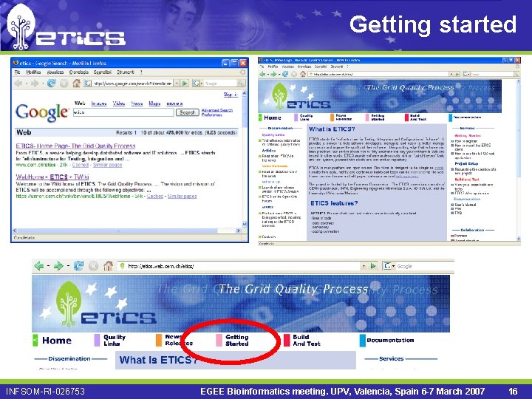Click Home icon in Google Search Firefox window
The width and height of the screenshot is (532, 399).
76,83
